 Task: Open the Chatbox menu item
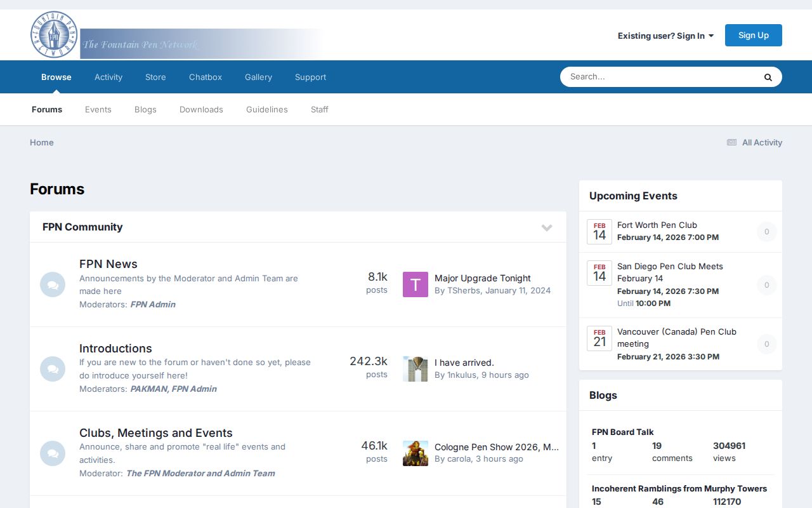coord(205,77)
